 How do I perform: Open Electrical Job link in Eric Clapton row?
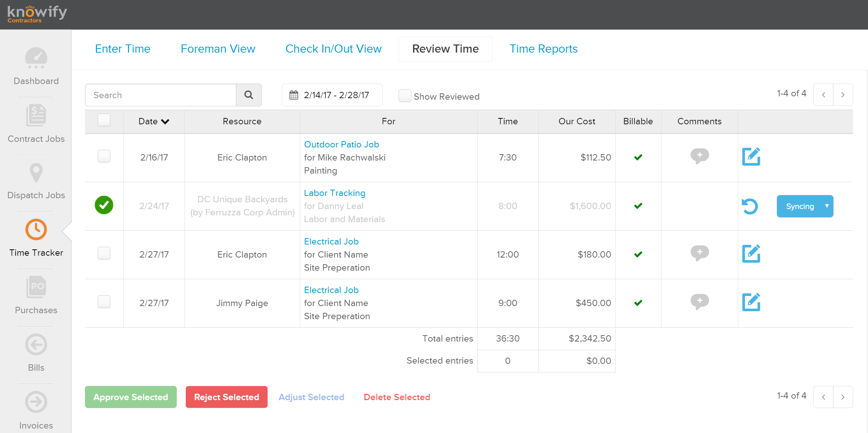pos(331,242)
